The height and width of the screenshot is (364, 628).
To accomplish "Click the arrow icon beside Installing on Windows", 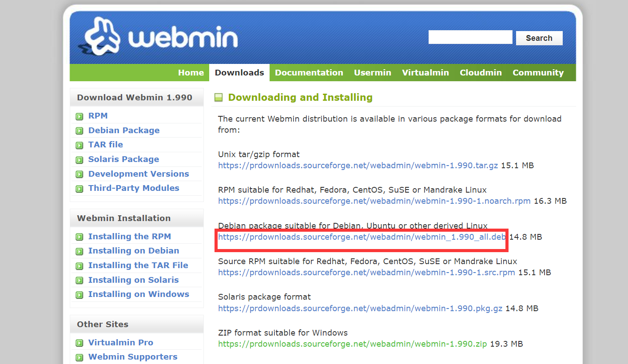I will (x=79, y=294).
